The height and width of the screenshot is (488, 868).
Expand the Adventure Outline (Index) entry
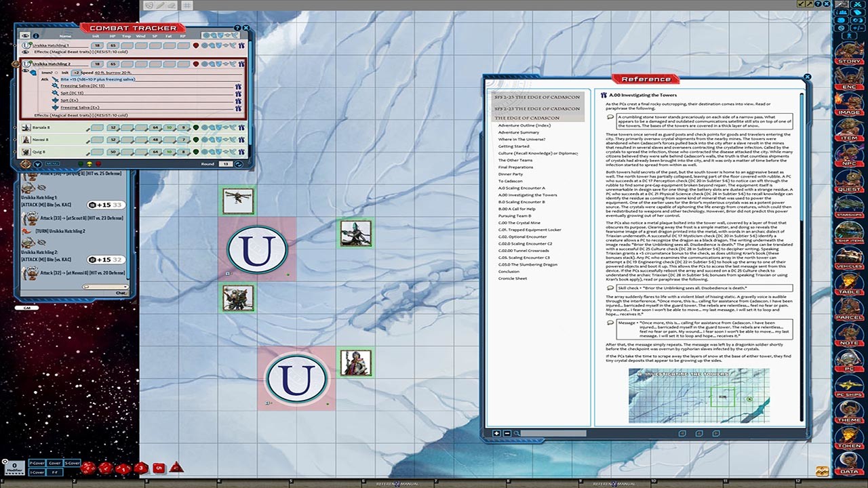[524, 127]
